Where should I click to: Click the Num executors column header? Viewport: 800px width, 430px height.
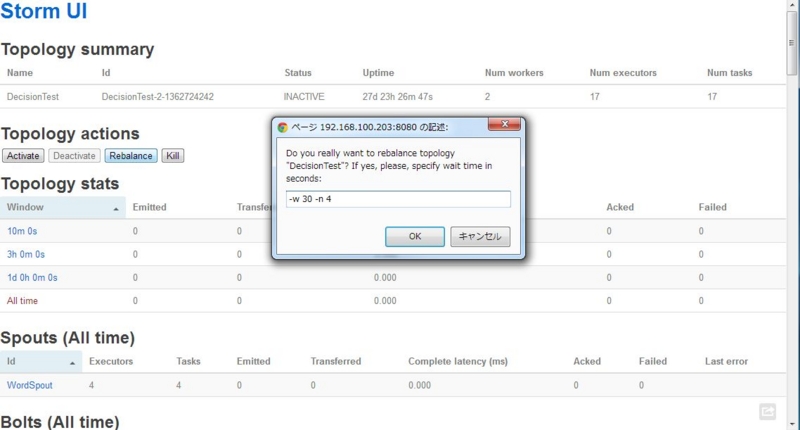point(623,73)
